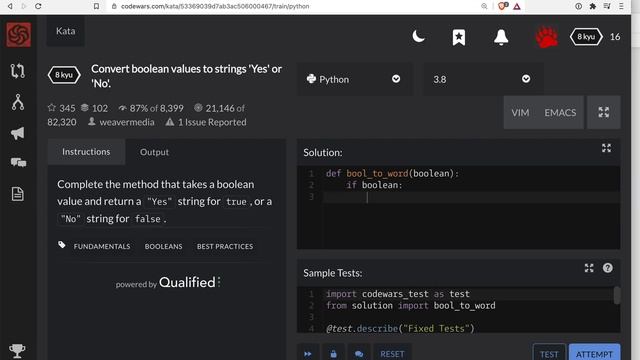Open the BEST PRACTICES tag
The width and height of the screenshot is (640, 360).
225,247
